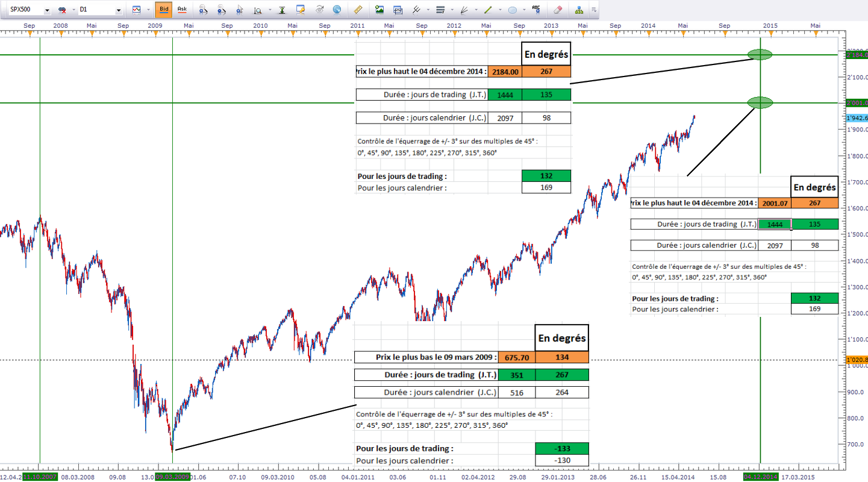Select the ruler measurement tool
The image size is (868, 482).
(x=357, y=10)
